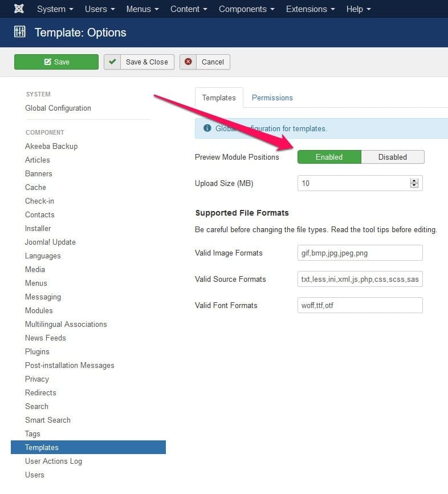Open the Menus dropdown menu
Image resolution: width=448 pixels, height=494 pixels.
(x=142, y=9)
